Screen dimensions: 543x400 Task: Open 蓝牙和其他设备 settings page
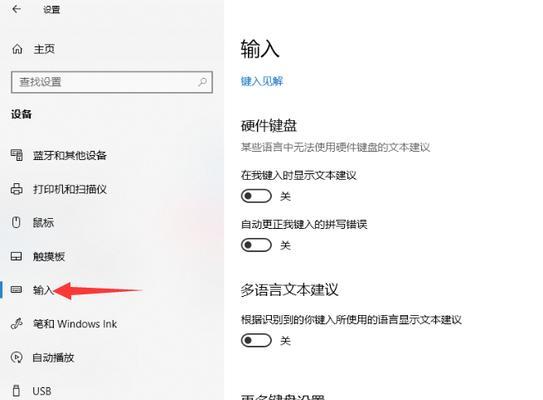(x=70, y=155)
